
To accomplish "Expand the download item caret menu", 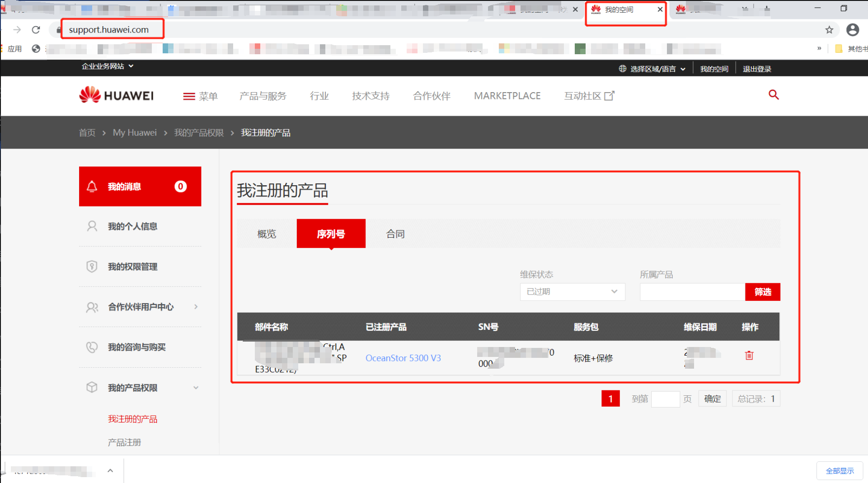I will [x=110, y=470].
